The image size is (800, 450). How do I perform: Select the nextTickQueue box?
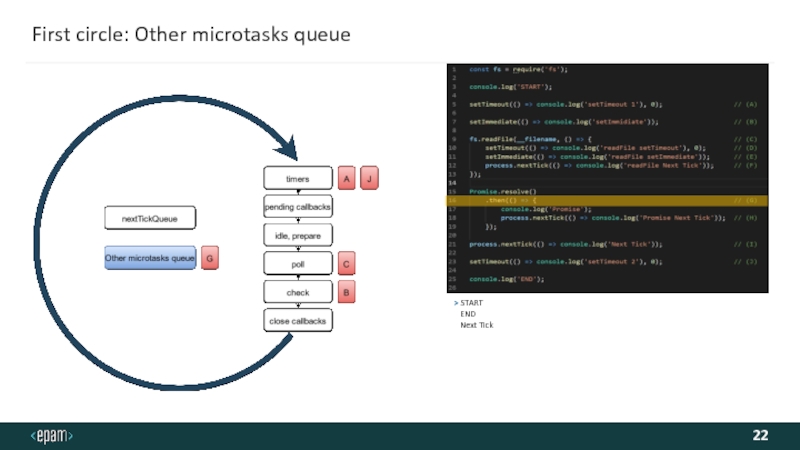pyautogui.click(x=150, y=217)
